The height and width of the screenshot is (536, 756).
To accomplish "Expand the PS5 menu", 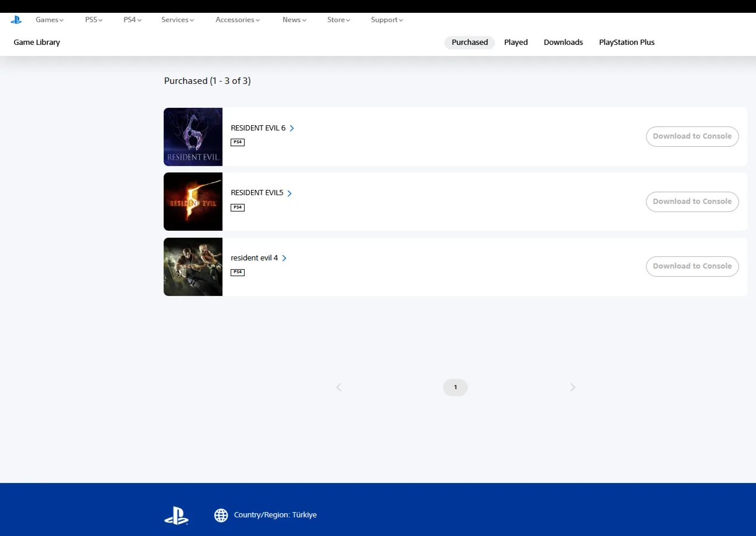I will coord(94,20).
